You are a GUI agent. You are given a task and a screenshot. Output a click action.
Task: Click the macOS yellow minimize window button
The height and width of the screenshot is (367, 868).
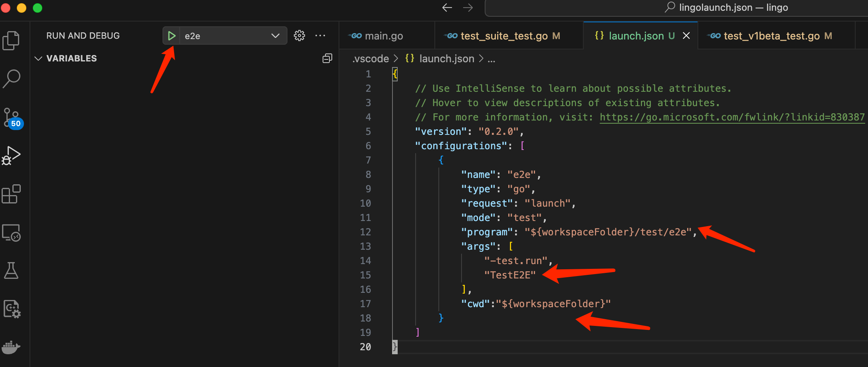pos(22,8)
